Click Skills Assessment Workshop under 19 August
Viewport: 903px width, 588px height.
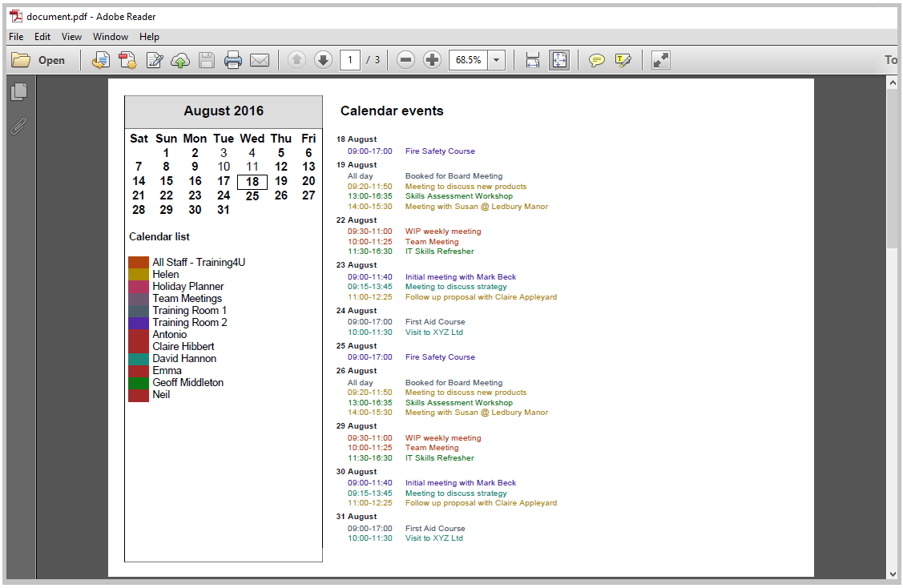(459, 196)
